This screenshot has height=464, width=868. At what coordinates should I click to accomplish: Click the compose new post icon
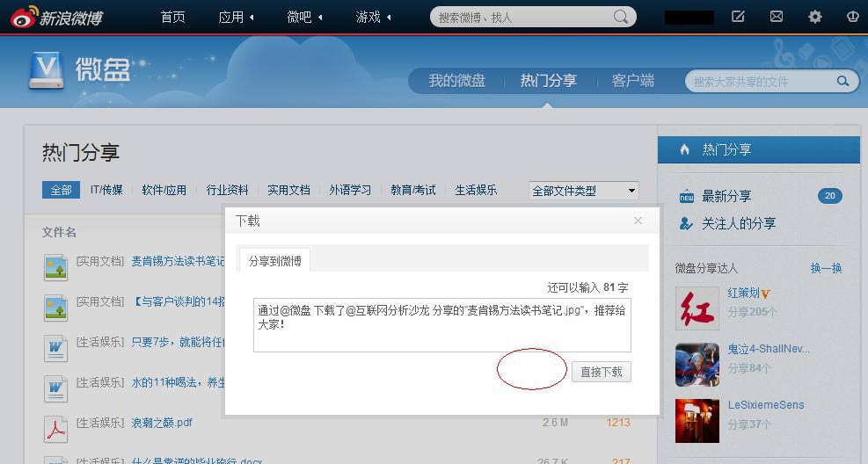pyautogui.click(x=738, y=17)
